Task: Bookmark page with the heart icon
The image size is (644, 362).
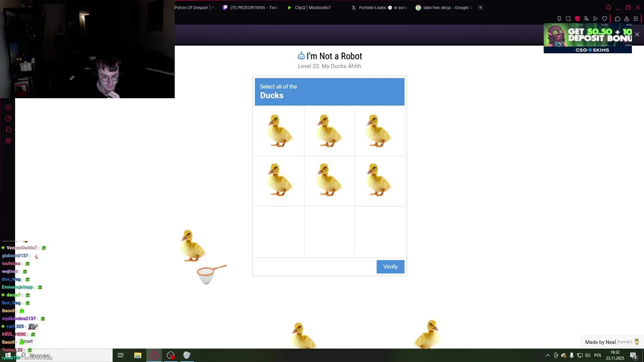Action: 604,19
